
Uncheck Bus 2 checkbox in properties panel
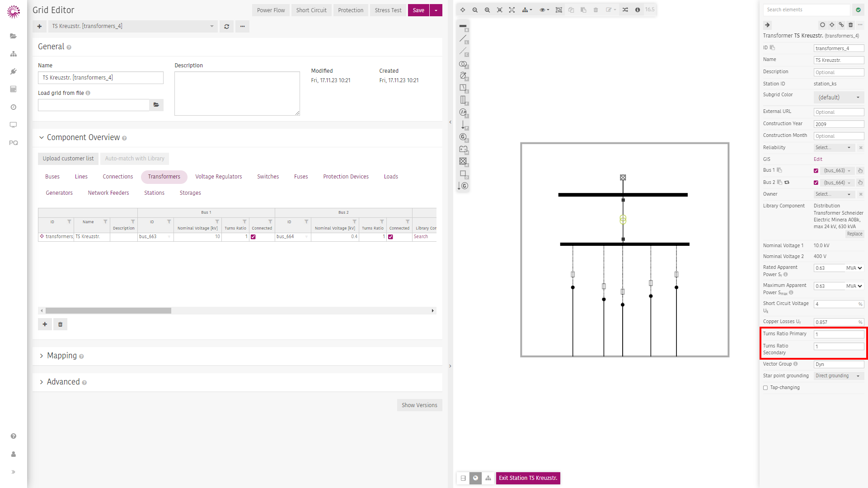816,183
